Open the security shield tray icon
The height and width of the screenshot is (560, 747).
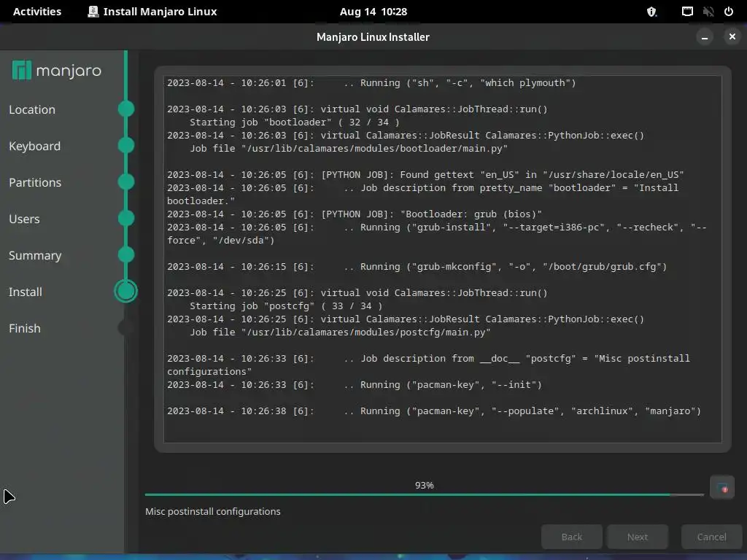pos(651,12)
